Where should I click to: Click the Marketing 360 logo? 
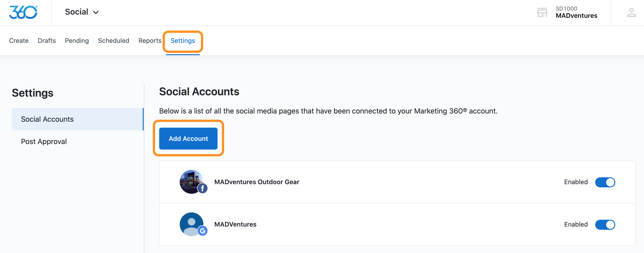coord(23,12)
